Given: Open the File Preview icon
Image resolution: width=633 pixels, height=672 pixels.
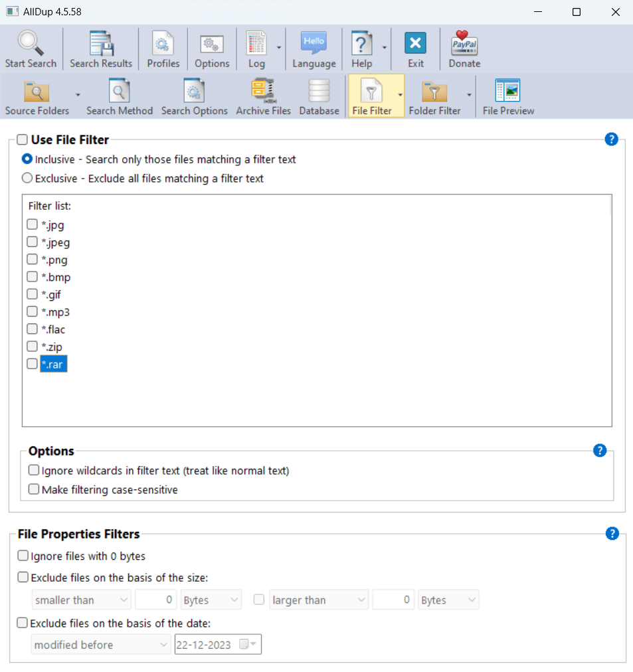Looking at the screenshot, I should coord(508,91).
